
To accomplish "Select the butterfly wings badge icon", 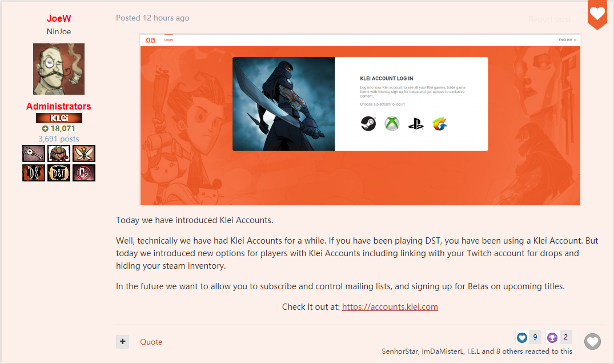I will click(84, 153).
